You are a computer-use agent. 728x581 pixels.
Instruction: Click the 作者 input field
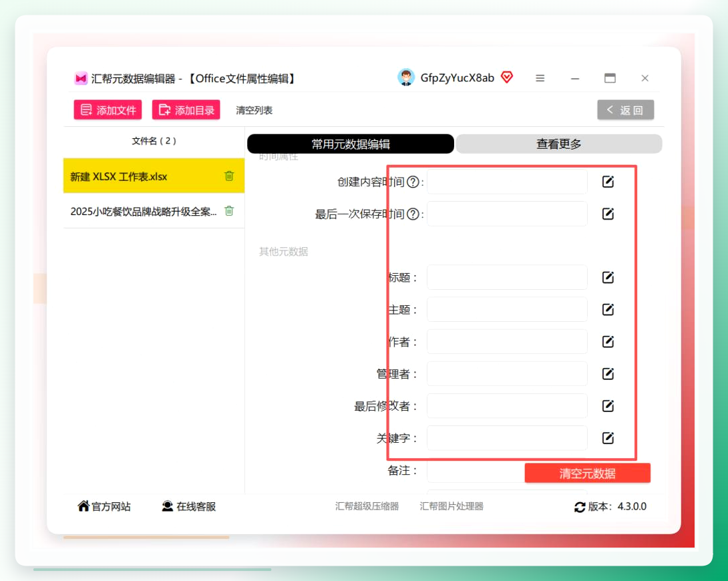point(507,341)
